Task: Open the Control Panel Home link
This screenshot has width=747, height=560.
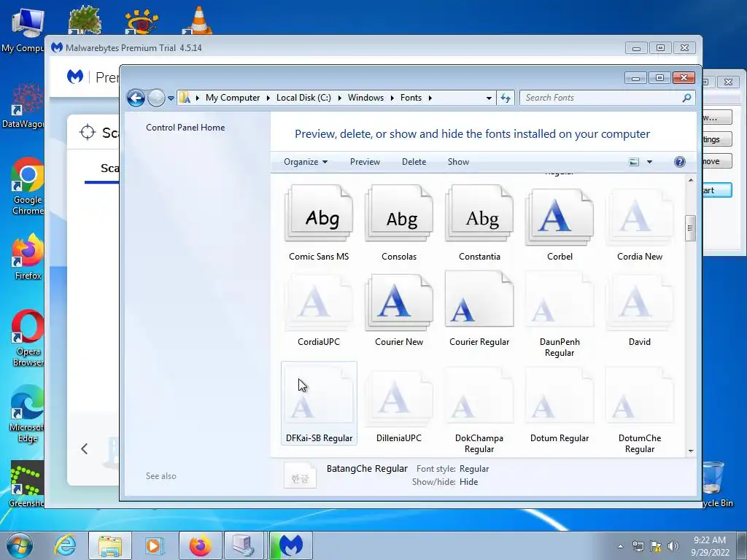Action: pos(185,128)
